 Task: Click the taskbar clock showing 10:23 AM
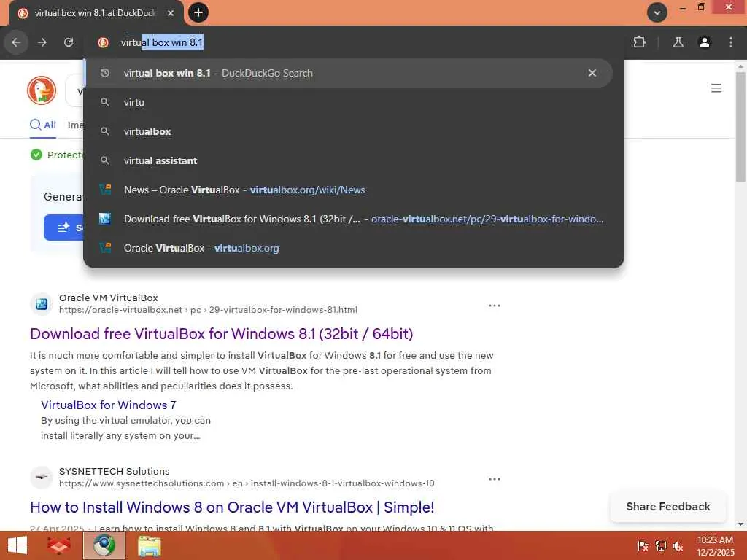(x=715, y=545)
